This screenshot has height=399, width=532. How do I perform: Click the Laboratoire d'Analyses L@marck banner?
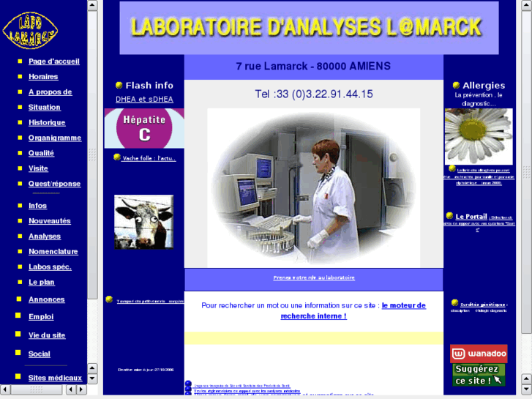tap(309, 28)
